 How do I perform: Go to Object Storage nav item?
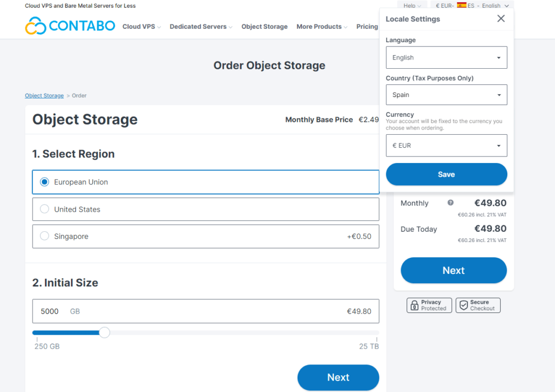pos(264,27)
